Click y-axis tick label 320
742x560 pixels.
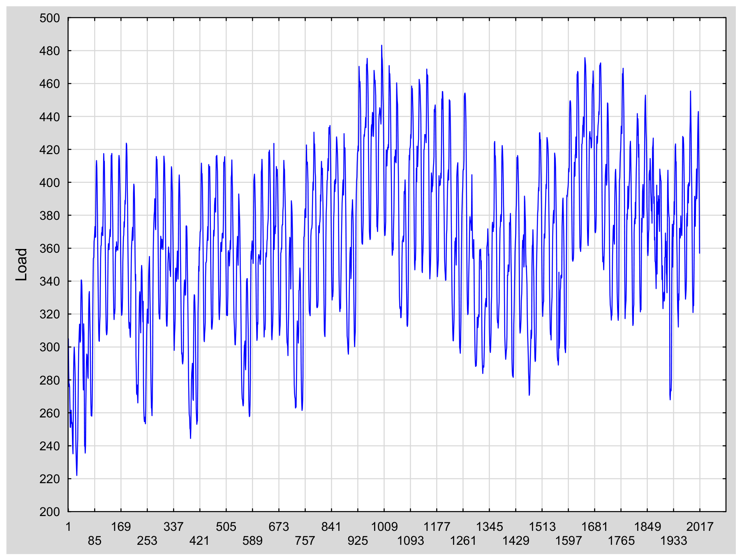click(50, 314)
